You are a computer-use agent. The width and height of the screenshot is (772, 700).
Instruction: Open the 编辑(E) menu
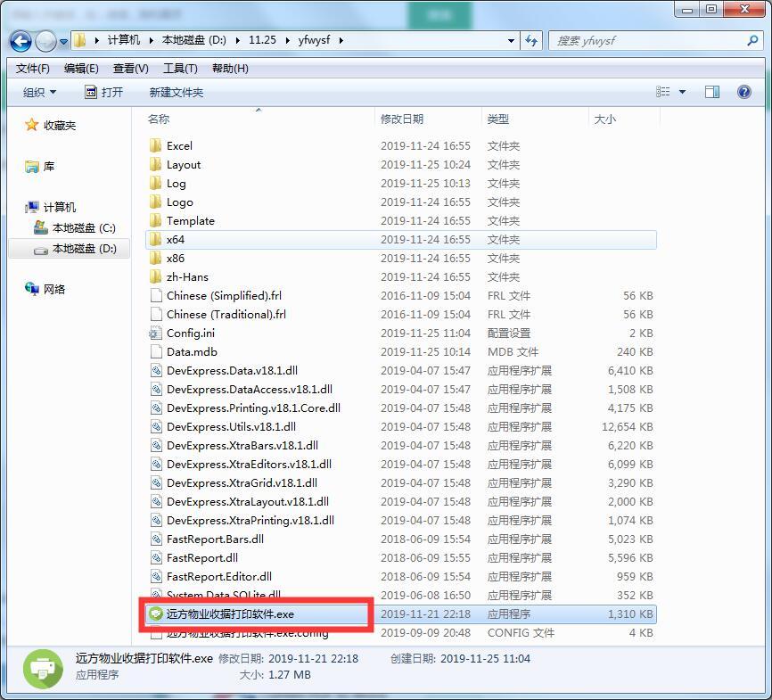[81, 69]
